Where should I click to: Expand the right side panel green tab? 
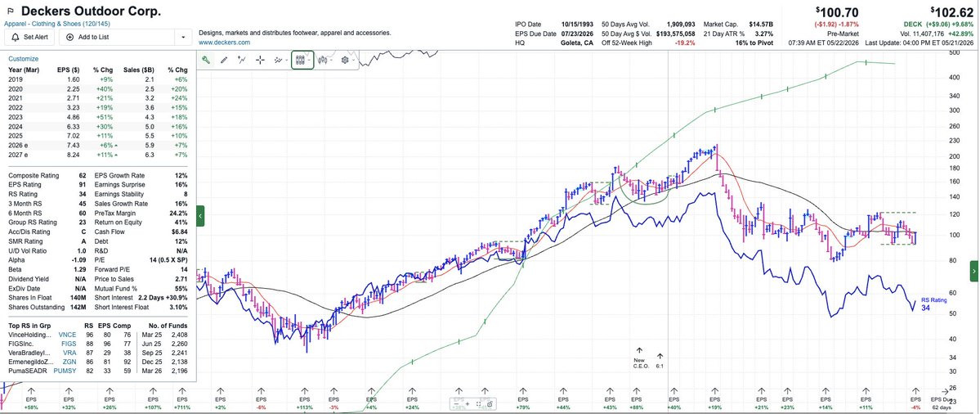pyautogui.click(x=974, y=272)
